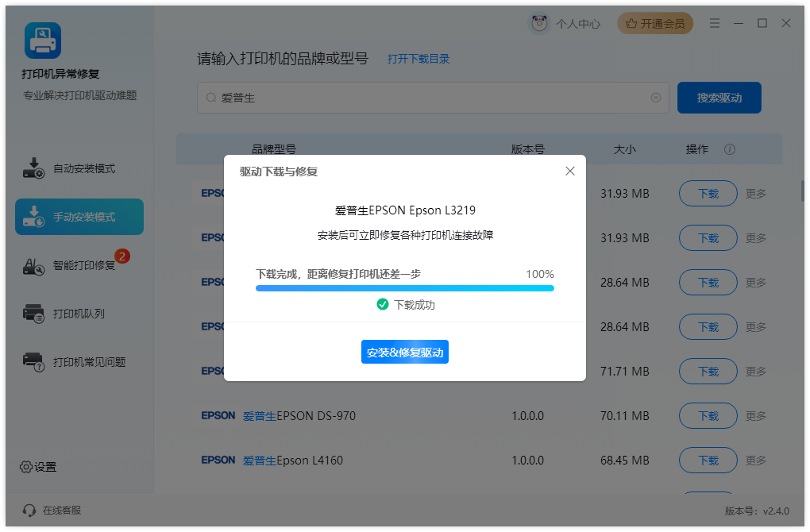
Task: Click the 68.45 MB size value
Action: [x=624, y=461]
